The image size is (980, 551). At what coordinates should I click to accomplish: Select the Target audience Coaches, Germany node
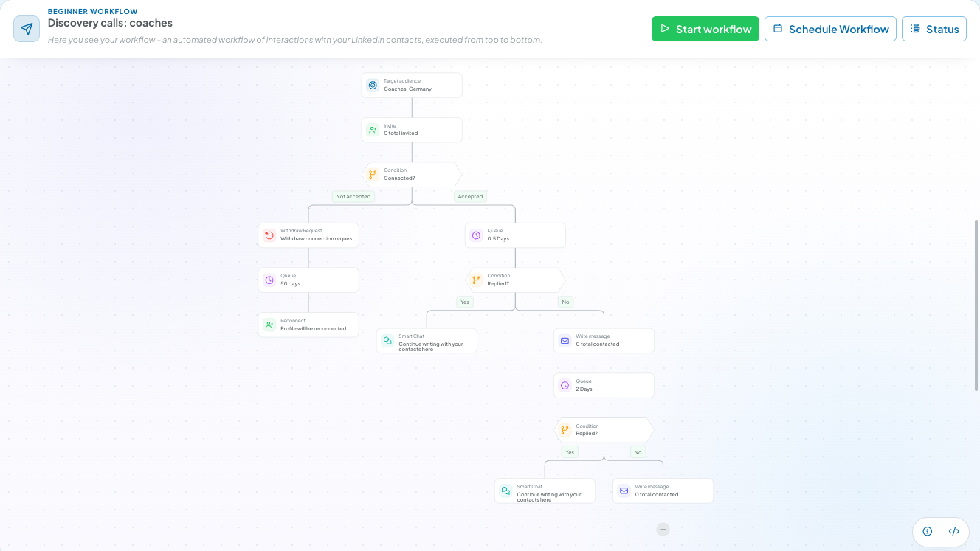pyautogui.click(x=412, y=85)
